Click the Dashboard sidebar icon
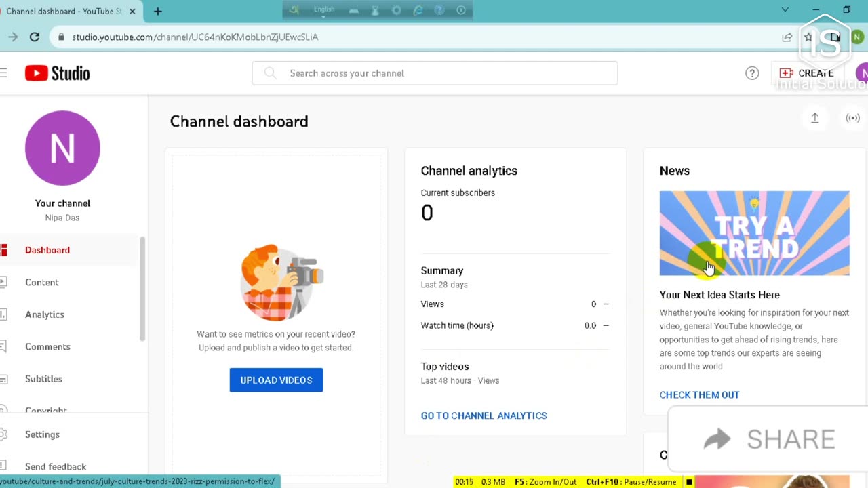The height and width of the screenshot is (488, 868). click(x=3, y=250)
